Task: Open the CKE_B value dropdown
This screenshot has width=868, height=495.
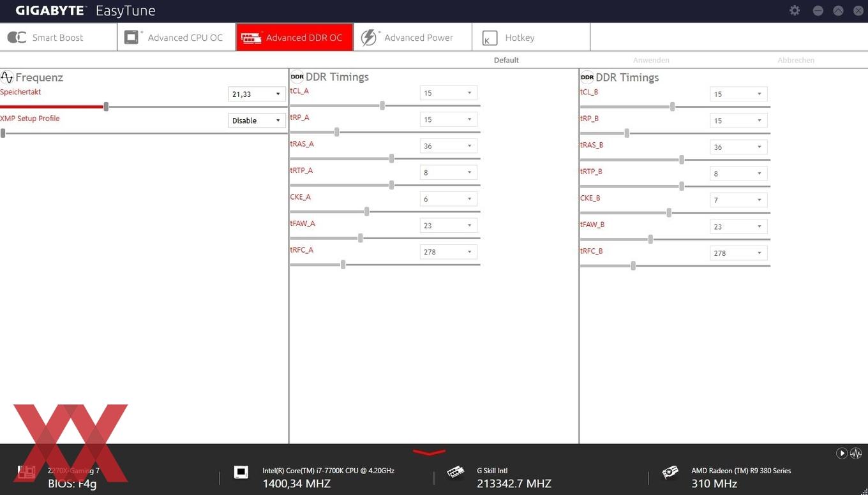Action: (x=738, y=200)
